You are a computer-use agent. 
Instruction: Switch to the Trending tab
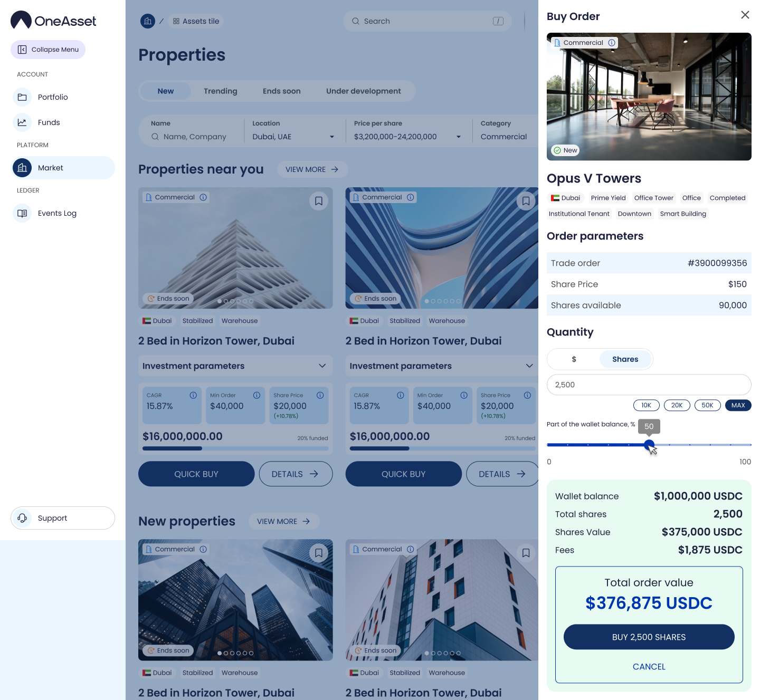pos(220,91)
